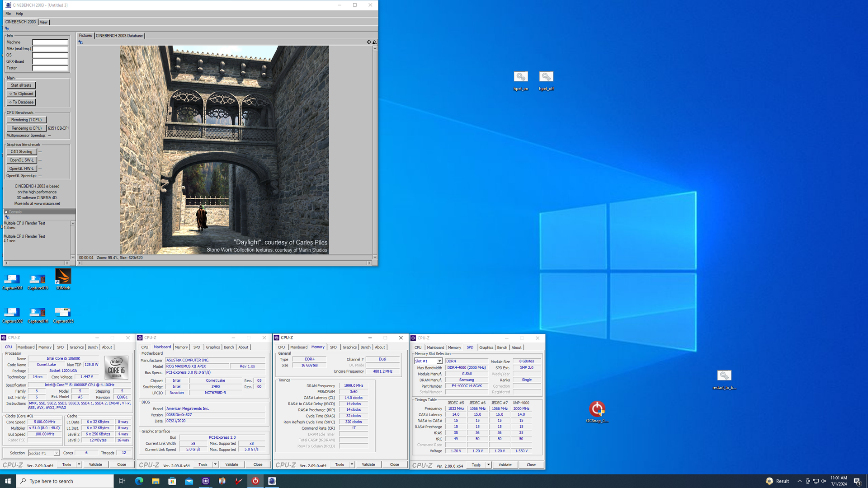Click the pin icon under Pictures tab
Image resolution: width=868 pixels, height=488 pixels.
(x=81, y=42)
